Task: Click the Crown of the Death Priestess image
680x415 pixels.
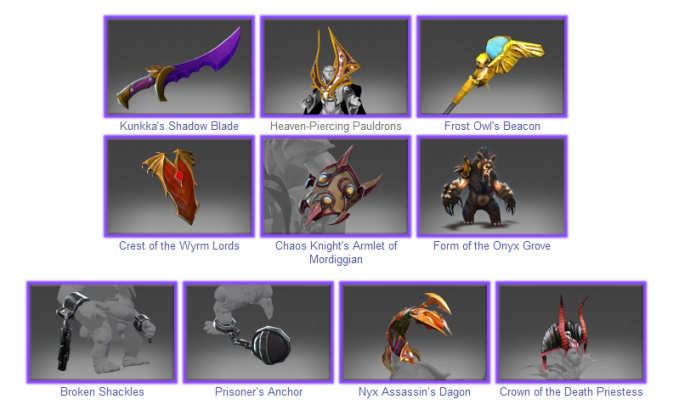Action: pyautogui.click(x=572, y=333)
